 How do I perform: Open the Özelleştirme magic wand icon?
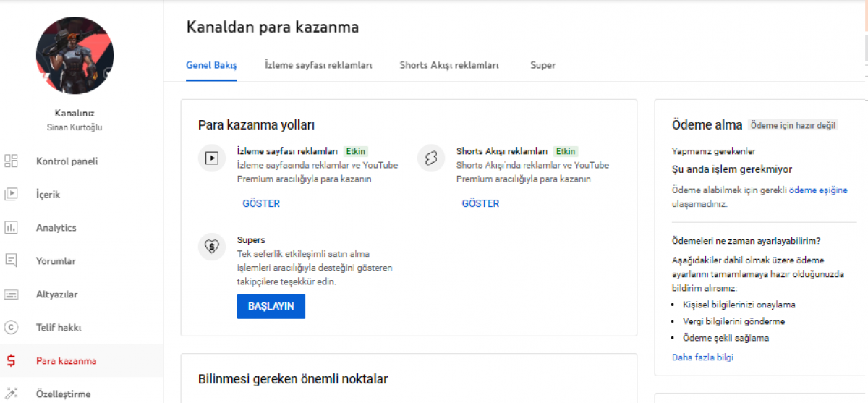pyautogui.click(x=11, y=394)
